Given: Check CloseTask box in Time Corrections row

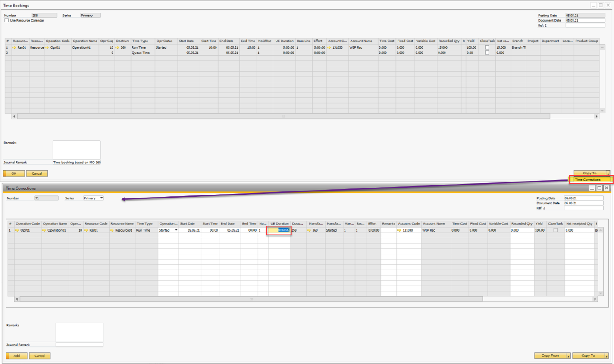Looking at the screenshot, I should tap(555, 230).
